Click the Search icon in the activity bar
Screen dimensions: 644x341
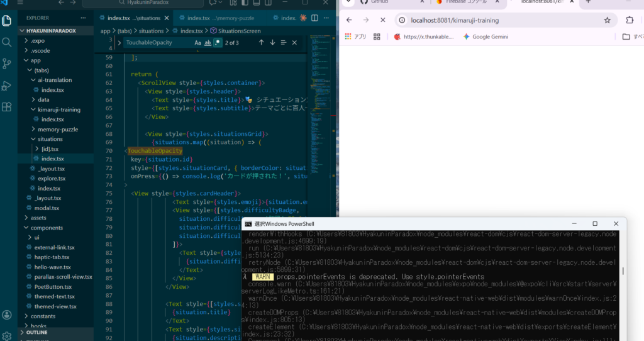[7, 42]
